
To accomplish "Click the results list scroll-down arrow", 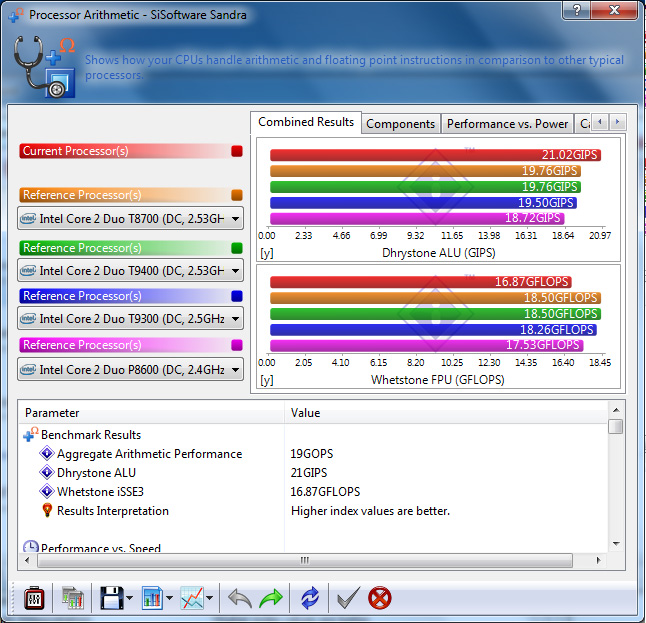I will coord(616,544).
